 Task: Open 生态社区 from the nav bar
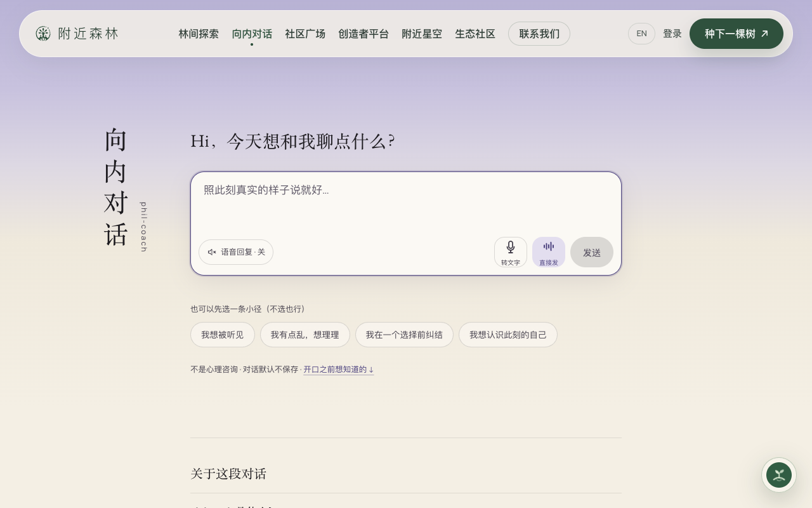point(475,34)
